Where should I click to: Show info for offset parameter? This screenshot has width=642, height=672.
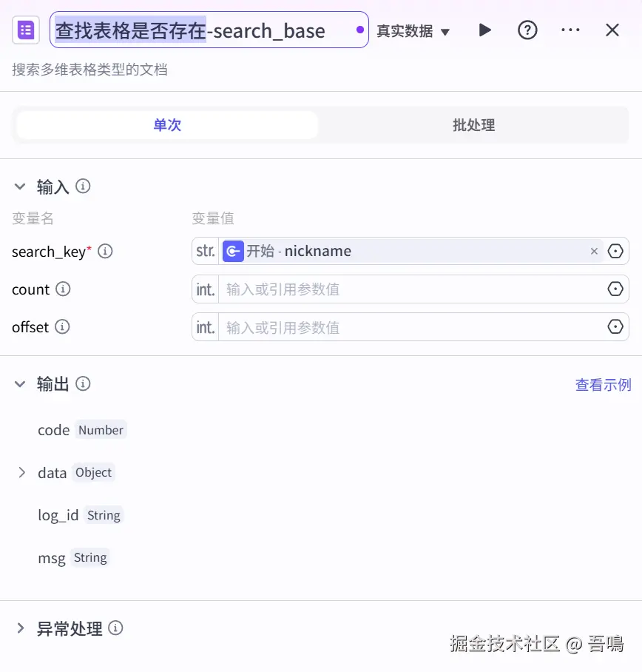pyautogui.click(x=62, y=326)
